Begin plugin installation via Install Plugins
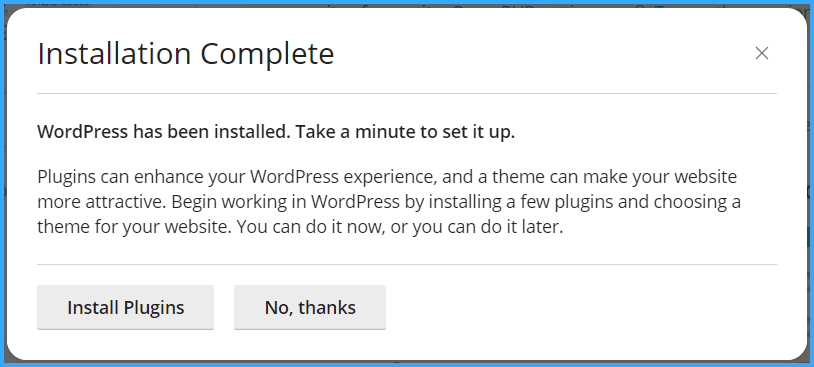The image size is (814, 367). click(x=125, y=307)
